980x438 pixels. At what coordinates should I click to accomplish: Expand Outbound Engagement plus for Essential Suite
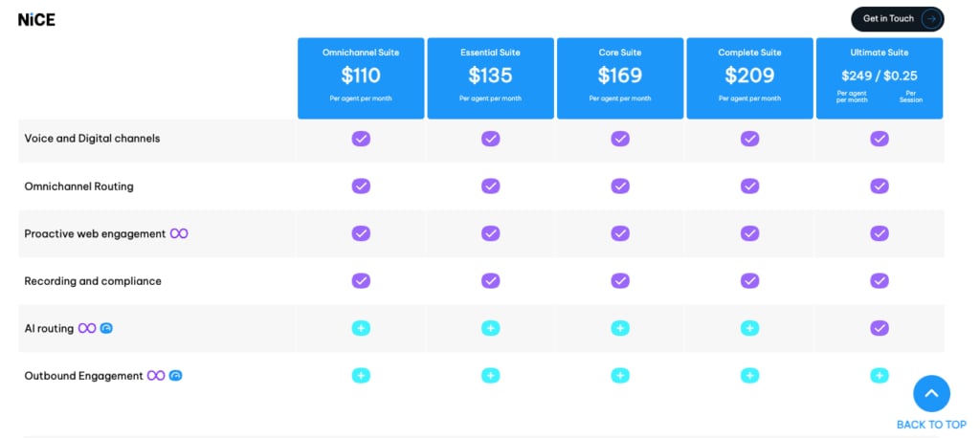click(x=491, y=376)
